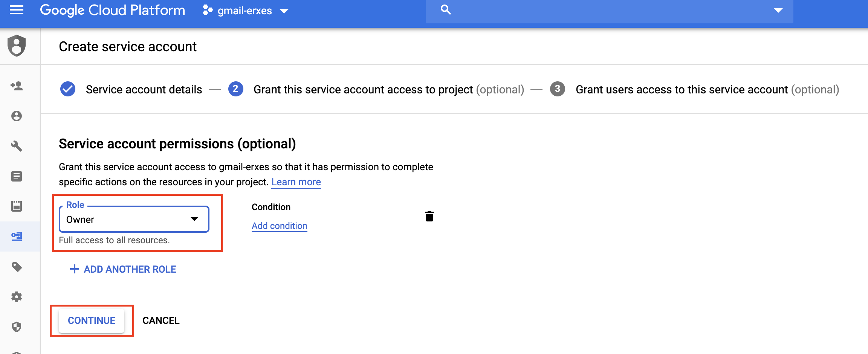The width and height of the screenshot is (868, 354).
Task: Open the Role dropdown showing Owner
Action: [x=134, y=219]
